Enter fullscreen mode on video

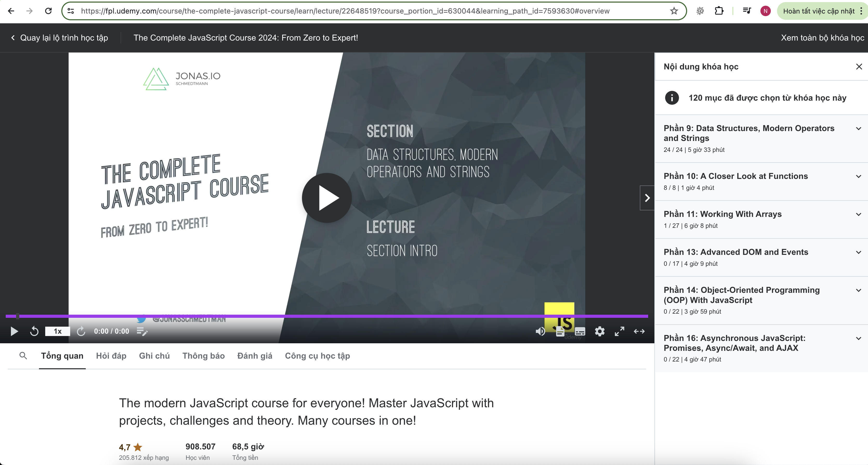(x=619, y=332)
